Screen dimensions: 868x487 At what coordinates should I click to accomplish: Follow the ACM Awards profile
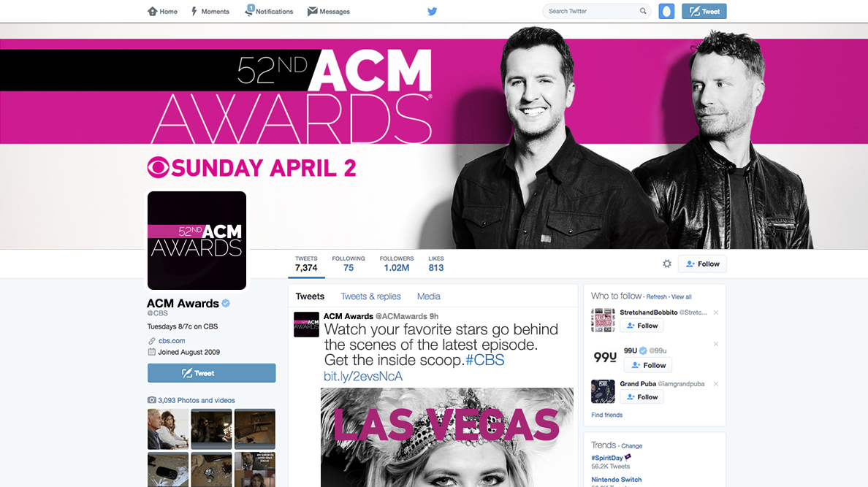coord(702,264)
